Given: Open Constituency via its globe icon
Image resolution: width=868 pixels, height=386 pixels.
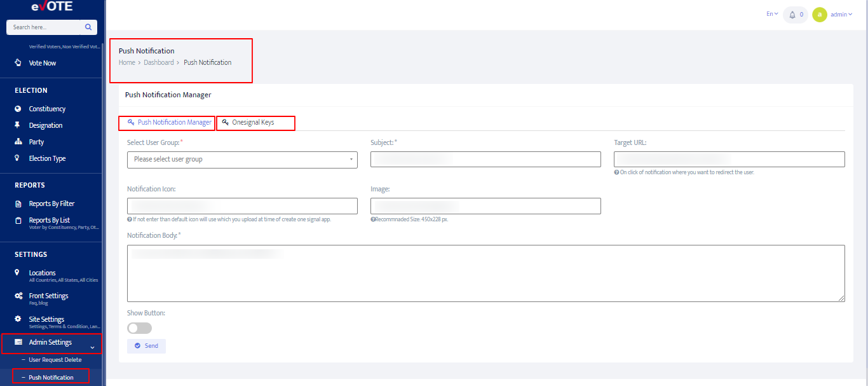Looking at the screenshot, I should [18, 109].
